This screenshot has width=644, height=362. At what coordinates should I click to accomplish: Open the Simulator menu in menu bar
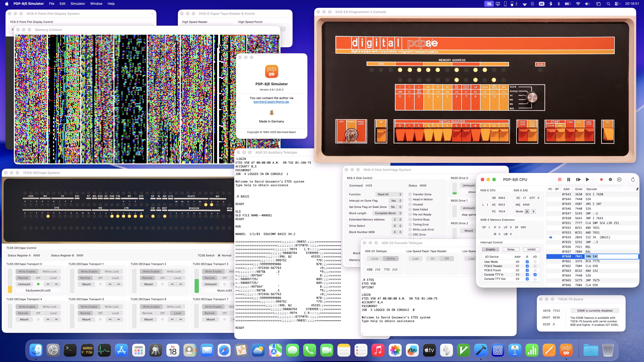[x=78, y=4]
